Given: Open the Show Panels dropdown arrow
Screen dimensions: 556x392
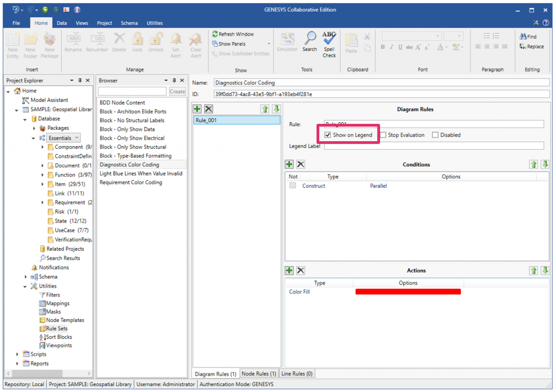Looking at the screenshot, I should point(269,43).
